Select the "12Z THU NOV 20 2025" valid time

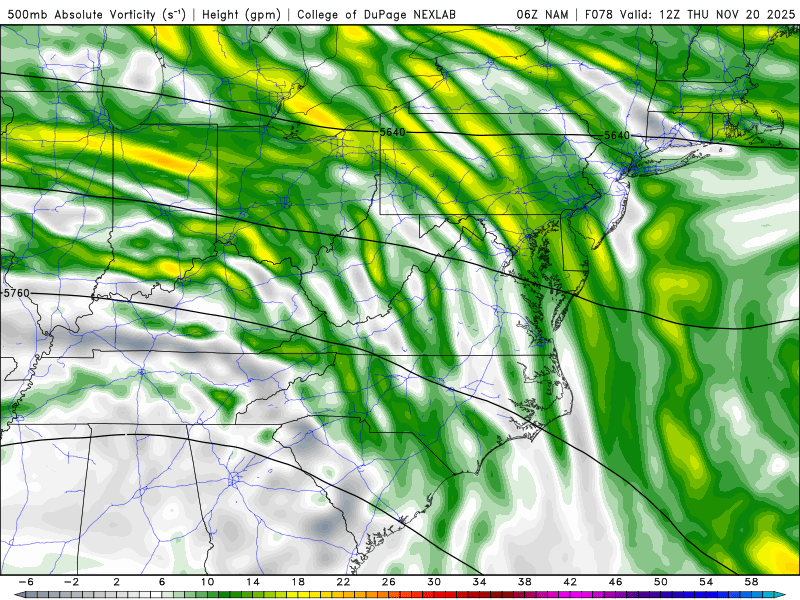pyautogui.click(x=727, y=14)
